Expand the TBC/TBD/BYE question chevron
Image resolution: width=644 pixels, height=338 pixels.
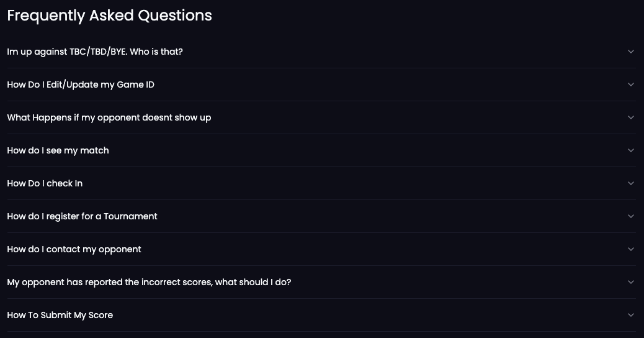[x=631, y=52]
